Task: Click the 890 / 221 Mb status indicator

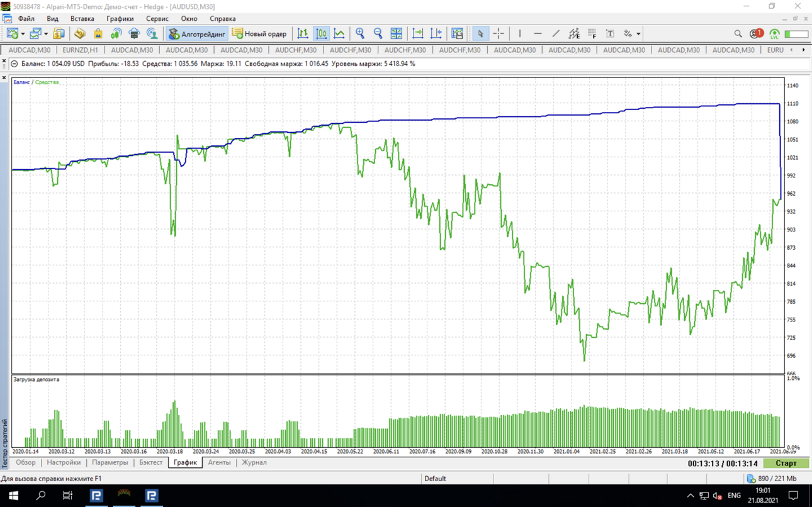Action: click(772, 479)
